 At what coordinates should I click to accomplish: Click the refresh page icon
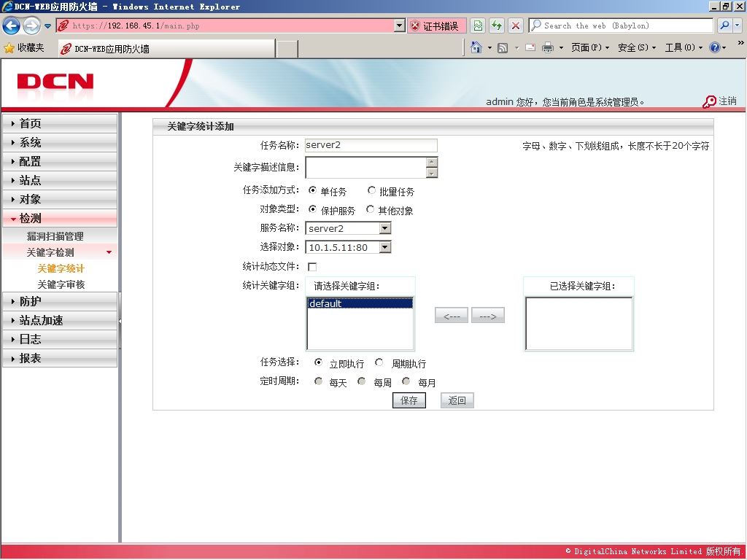tap(497, 26)
